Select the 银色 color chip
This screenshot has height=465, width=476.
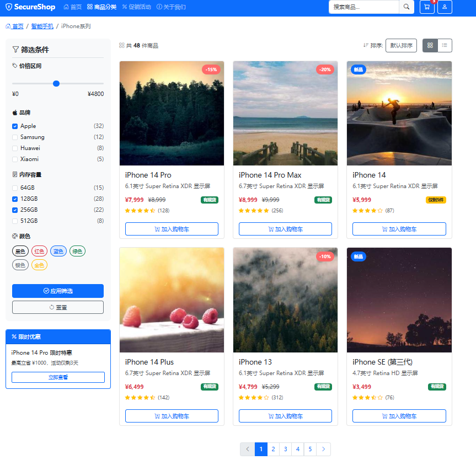point(20,265)
